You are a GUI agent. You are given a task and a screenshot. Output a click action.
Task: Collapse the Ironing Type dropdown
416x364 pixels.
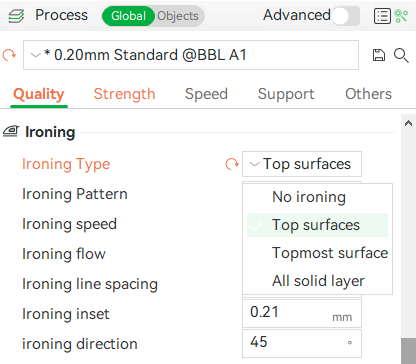(302, 164)
